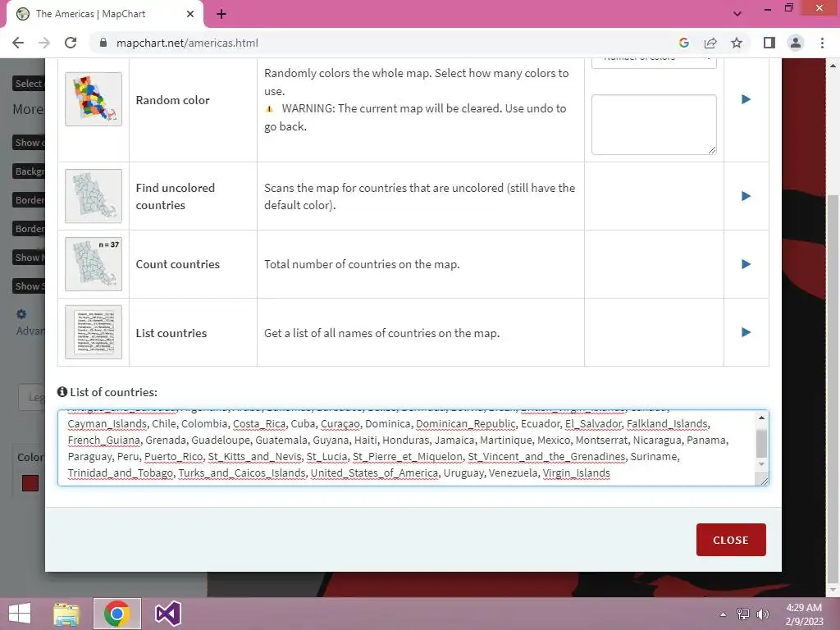
Task: Close the scripts dialog with CLOSE button
Action: [731, 540]
